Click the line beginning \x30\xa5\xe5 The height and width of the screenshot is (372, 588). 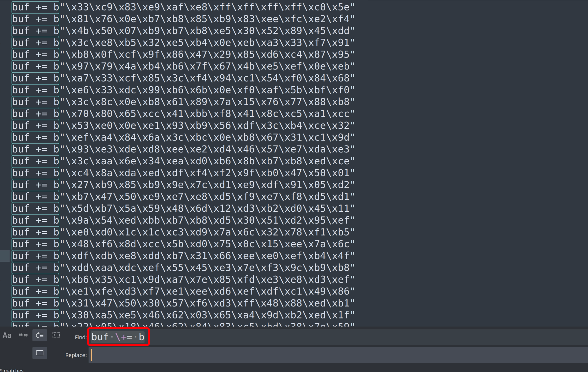coord(183,315)
